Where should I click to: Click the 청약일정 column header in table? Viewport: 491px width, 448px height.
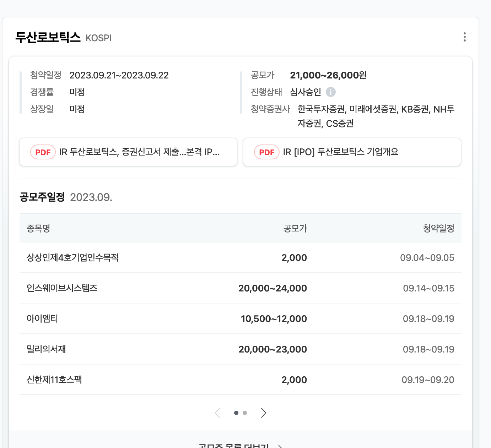439,228
